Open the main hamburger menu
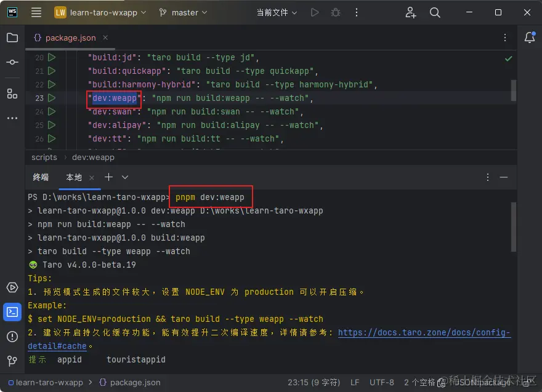542x392 pixels. coord(36,12)
